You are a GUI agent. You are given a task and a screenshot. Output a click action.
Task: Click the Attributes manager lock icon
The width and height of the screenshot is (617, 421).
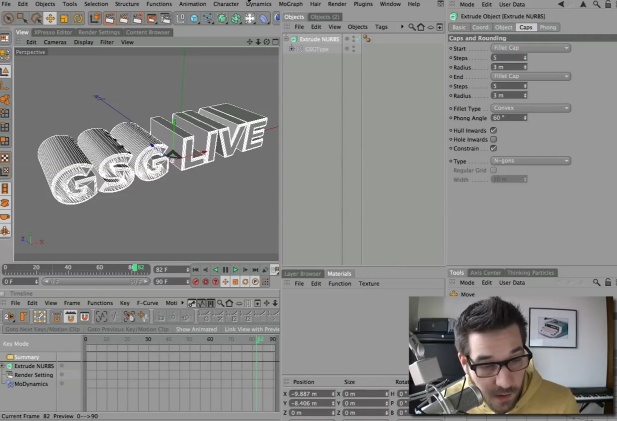coord(608,5)
